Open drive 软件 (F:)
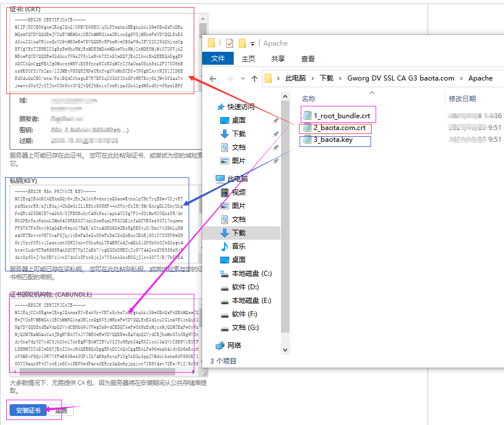This screenshot has width=504, height=425. click(x=244, y=314)
